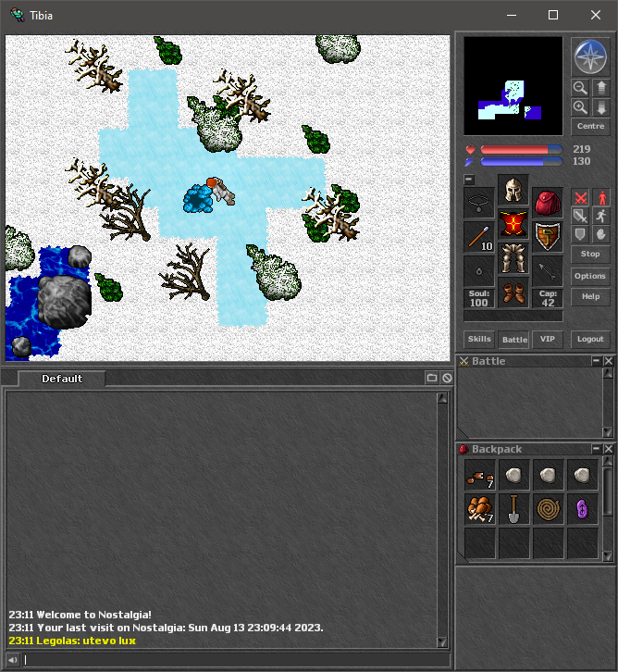Zoom out the minimap
618x672 pixels.
point(580,88)
